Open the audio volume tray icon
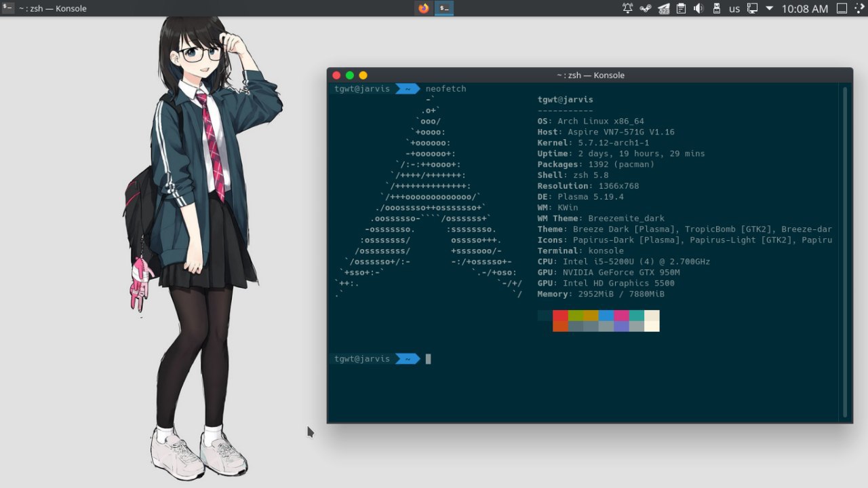 coord(699,9)
